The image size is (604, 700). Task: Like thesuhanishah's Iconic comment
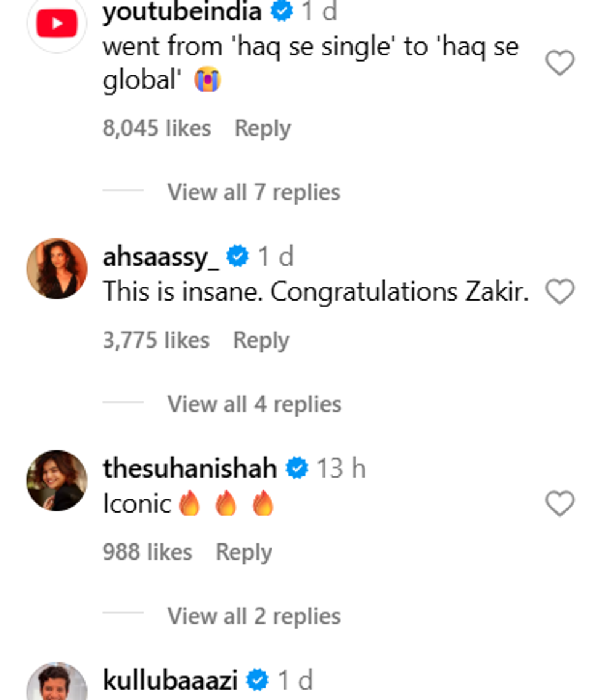click(560, 503)
